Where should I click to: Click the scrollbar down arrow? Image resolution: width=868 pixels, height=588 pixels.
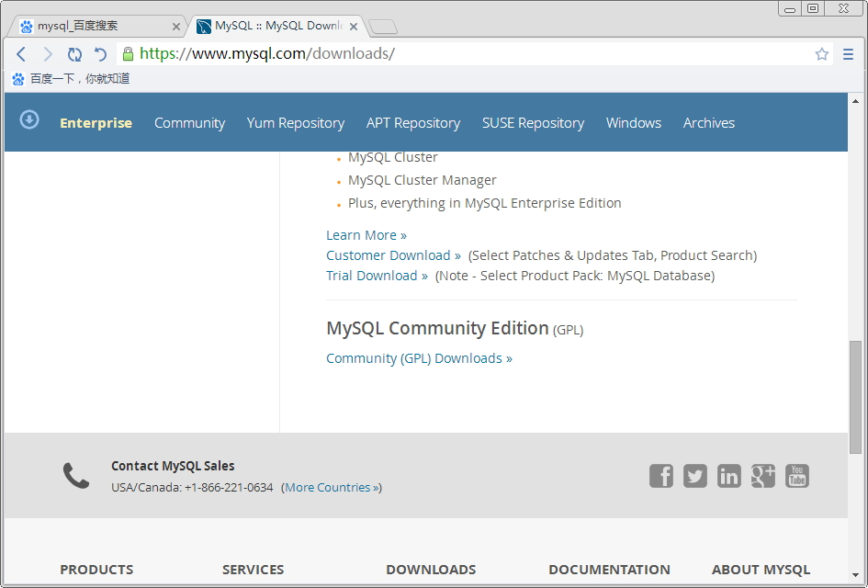(x=856, y=575)
